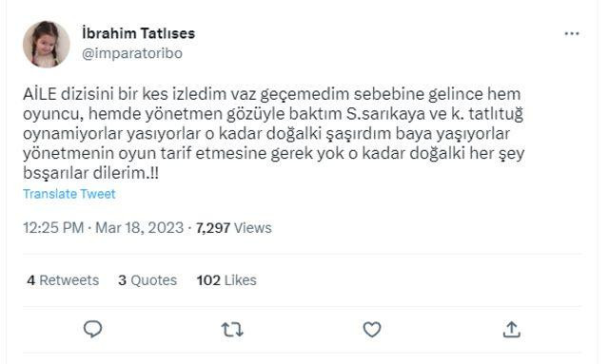Open the three-dot more options menu
Screen dimensions: 609x364
[x=572, y=34]
